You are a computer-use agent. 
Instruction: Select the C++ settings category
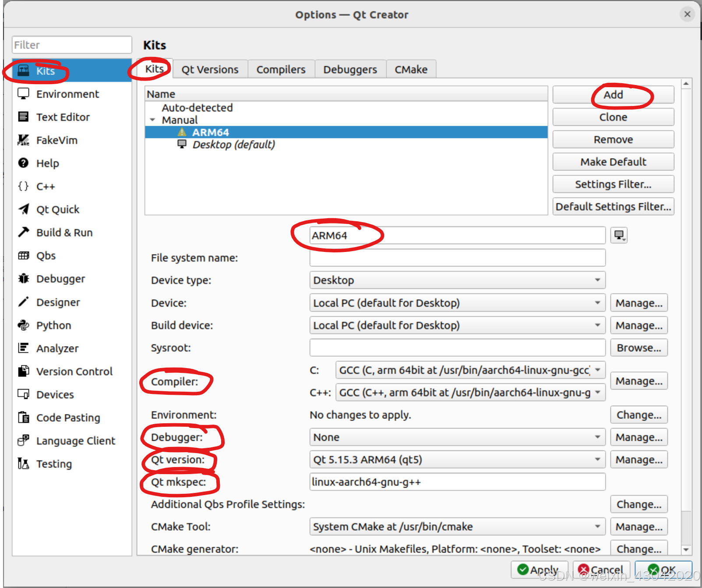pos(45,186)
